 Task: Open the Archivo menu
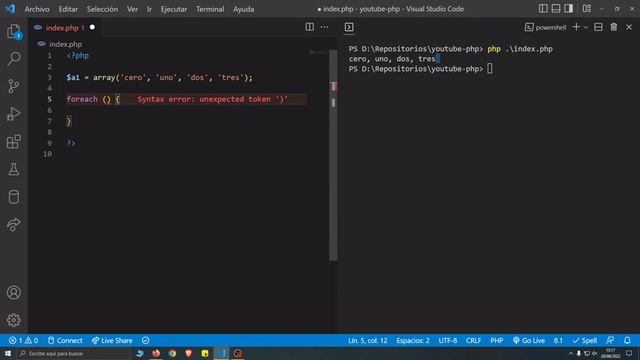click(37, 9)
